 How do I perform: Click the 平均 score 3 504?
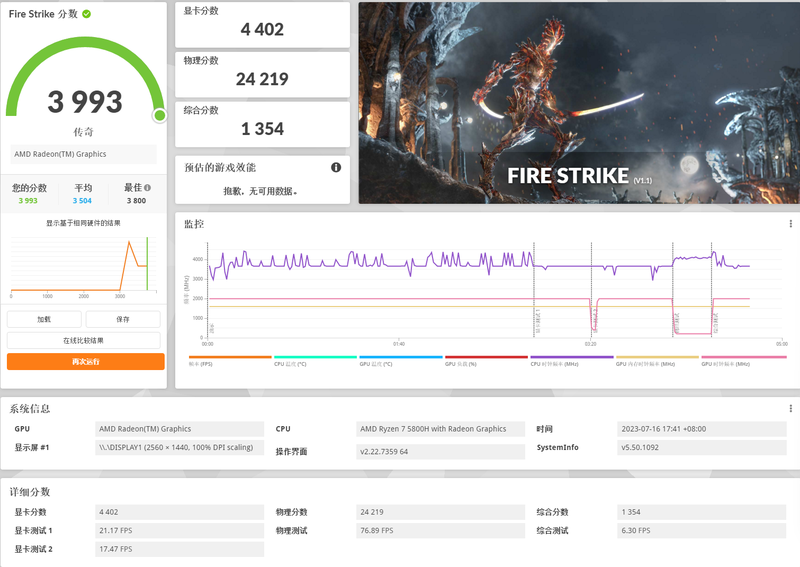[x=82, y=201]
